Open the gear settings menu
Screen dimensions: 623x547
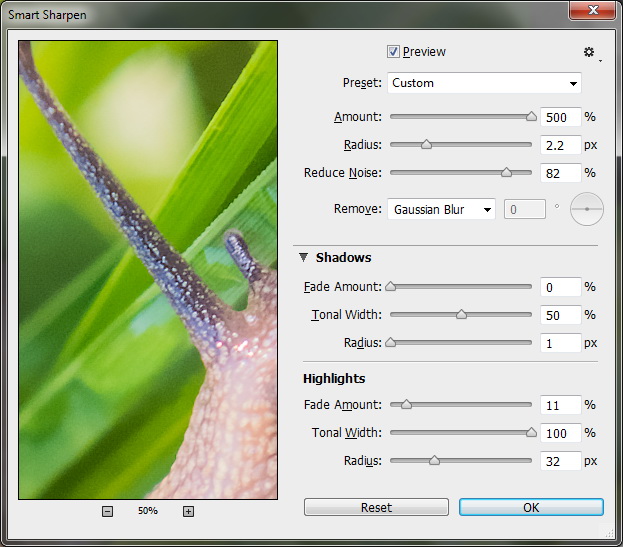pyautogui.click(x=589, y=52)
